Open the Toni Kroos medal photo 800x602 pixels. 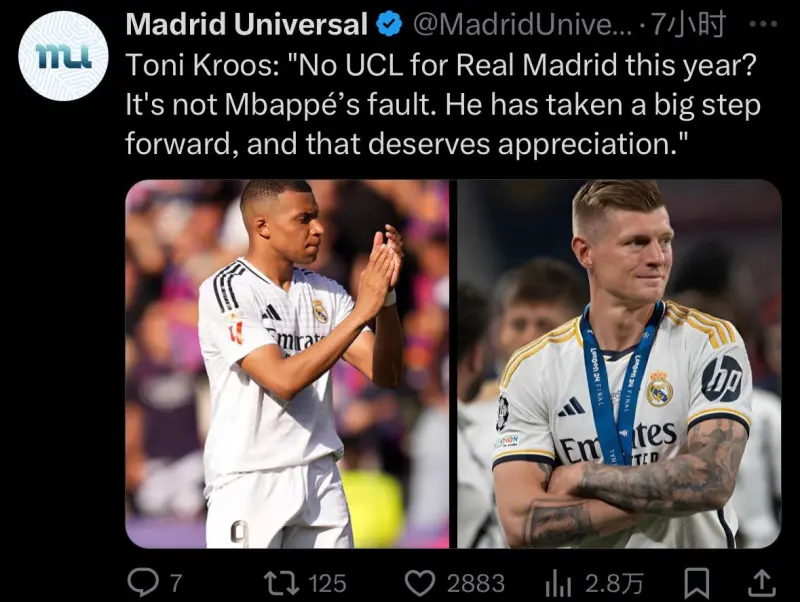coord(619,364)
